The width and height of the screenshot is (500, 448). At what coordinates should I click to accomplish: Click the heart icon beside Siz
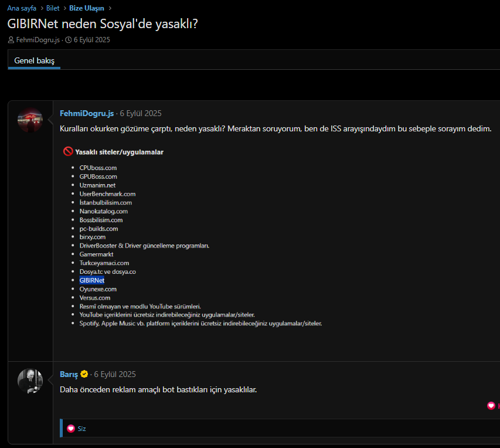71,429
